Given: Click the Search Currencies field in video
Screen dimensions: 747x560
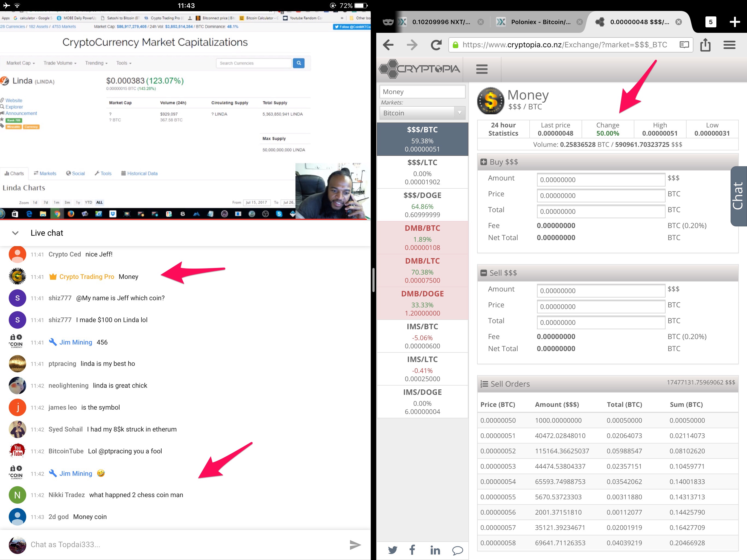Looking at the screenshot, I should pos(254,63).
